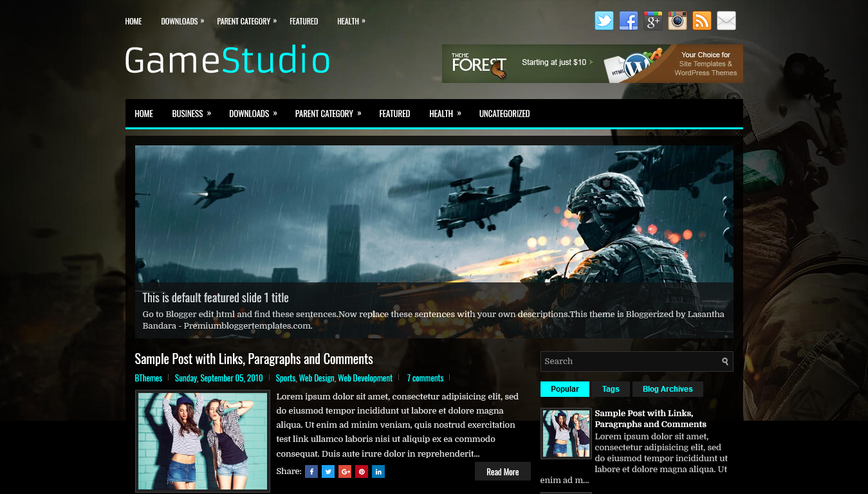This screenshot has width=868, height=494.
Task: Open Sunday, September 05, 2010 date link
Action: pos(219,378)
